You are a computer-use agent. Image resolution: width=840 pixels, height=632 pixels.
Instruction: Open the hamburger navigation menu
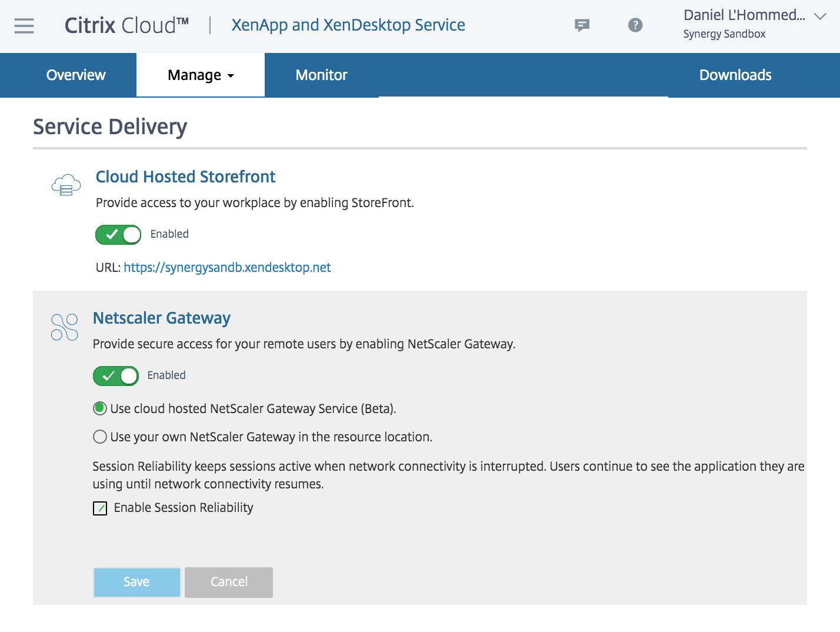click(24, 25)
